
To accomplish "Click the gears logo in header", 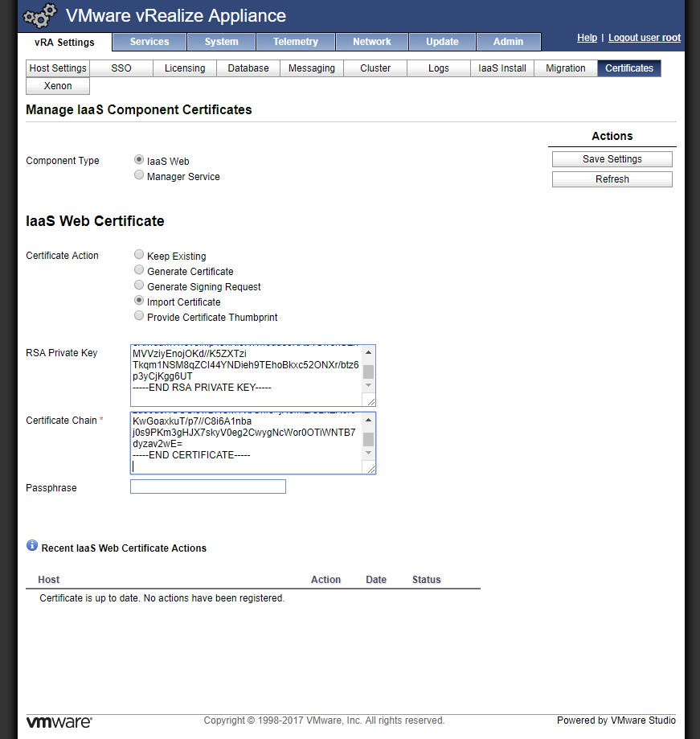I will point(40,16).
